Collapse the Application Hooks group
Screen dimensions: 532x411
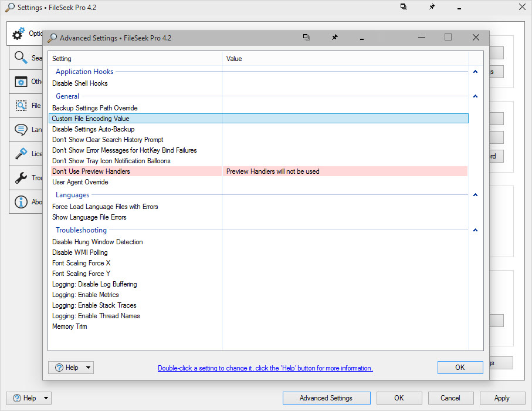pos(475,72)
